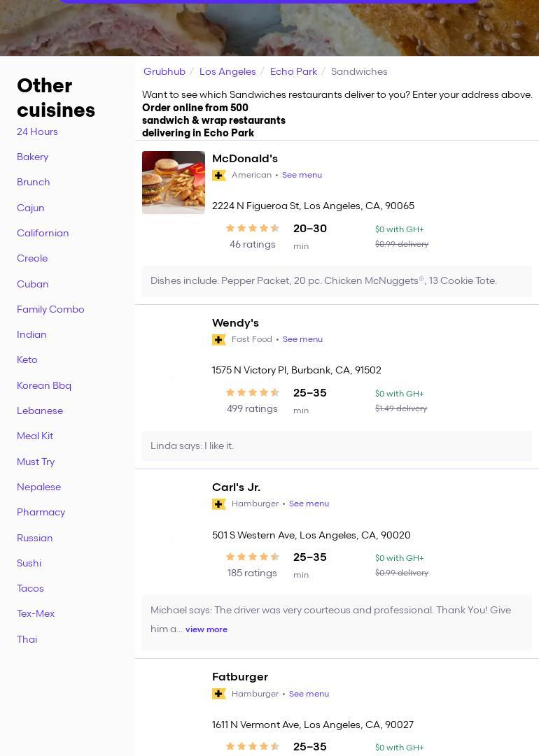The width and height of the screenshot is (539, 756).
Task: Click the GH+ badge under Fatburger
Action: point(219,694)
